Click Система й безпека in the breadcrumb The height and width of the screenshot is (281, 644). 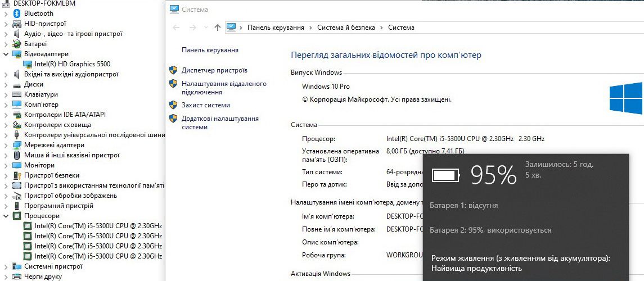[x=346, y=28]
